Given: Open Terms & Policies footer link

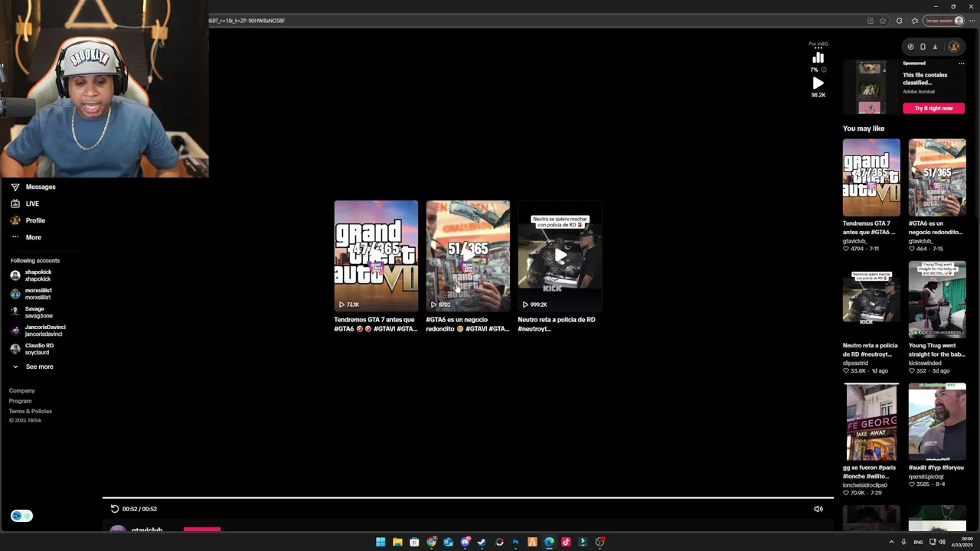Looking at the screenshot, I should [31, 411].
